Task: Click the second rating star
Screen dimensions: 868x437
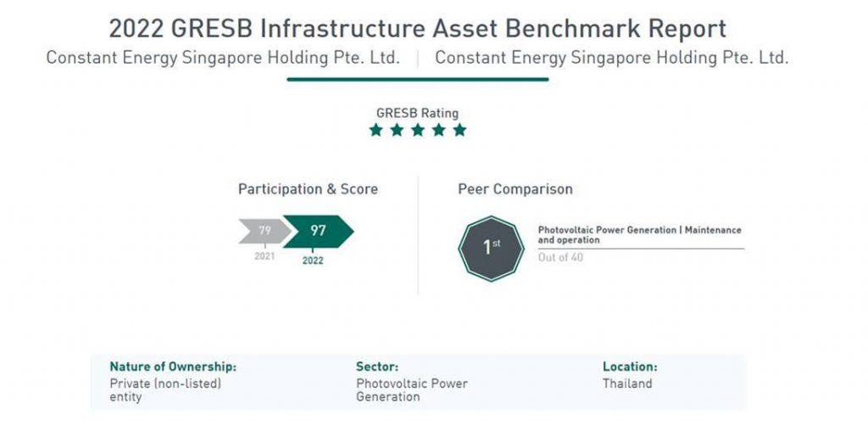Action: pos(397,130)
